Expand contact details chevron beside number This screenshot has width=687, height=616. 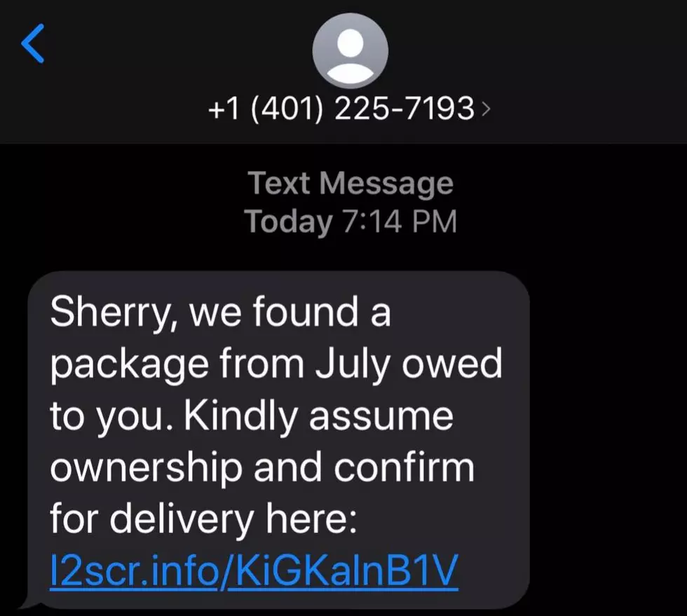[x=485, y=109]
